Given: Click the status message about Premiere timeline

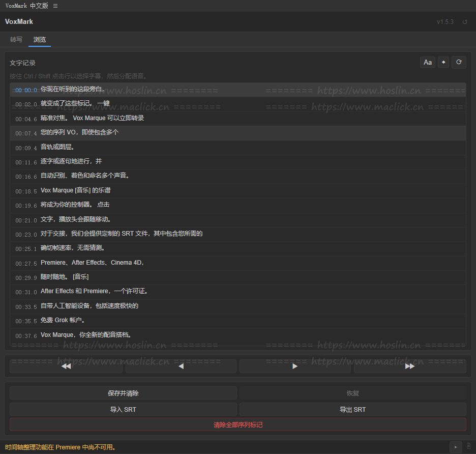Looking at the screenshot, I should point(61,447).
